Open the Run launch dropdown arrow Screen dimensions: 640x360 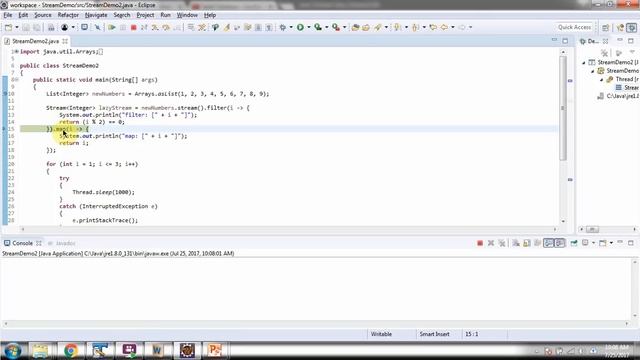(309, 27)
